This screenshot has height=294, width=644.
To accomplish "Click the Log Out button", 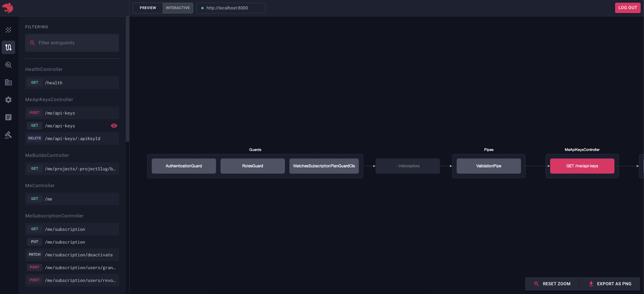I will point(628,8).
